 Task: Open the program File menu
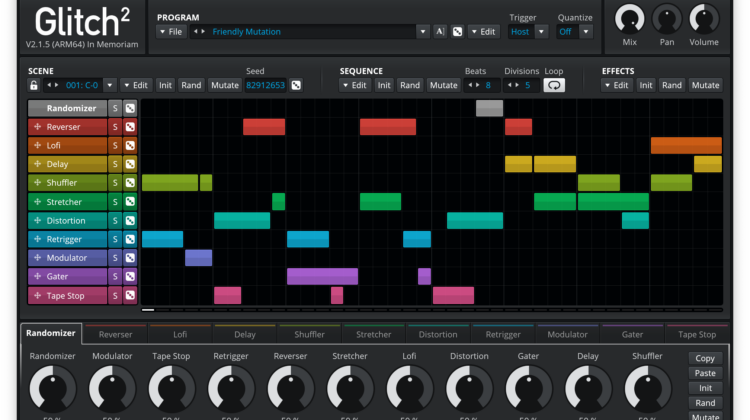coord(171,32)
